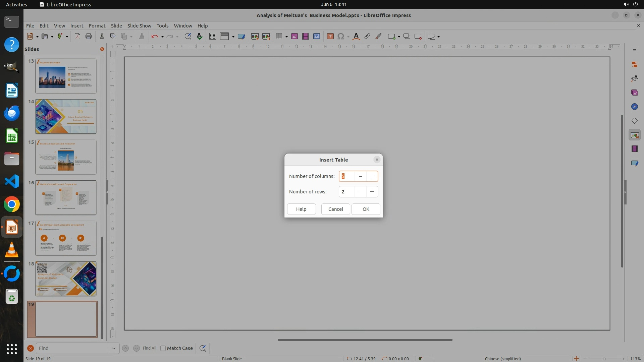Open the Format menu

pyautogui.click(x=97, y=25)
